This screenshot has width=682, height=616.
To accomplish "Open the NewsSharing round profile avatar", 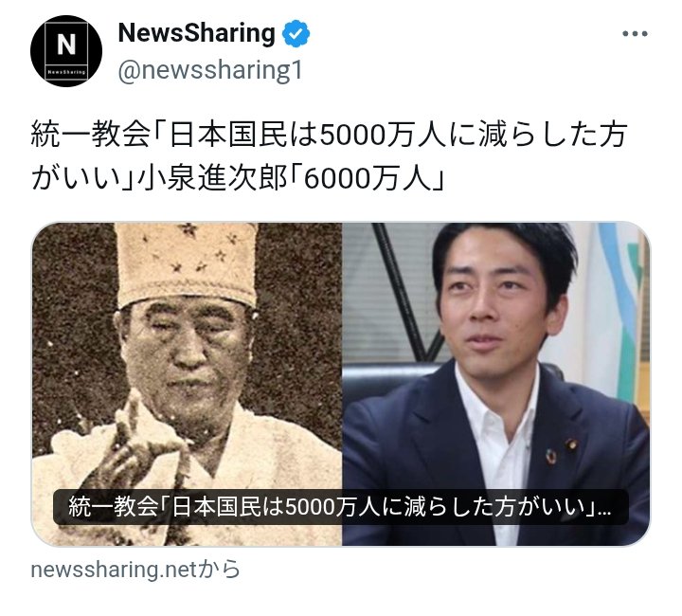I will pyautogui.click(x=66, y=51).
